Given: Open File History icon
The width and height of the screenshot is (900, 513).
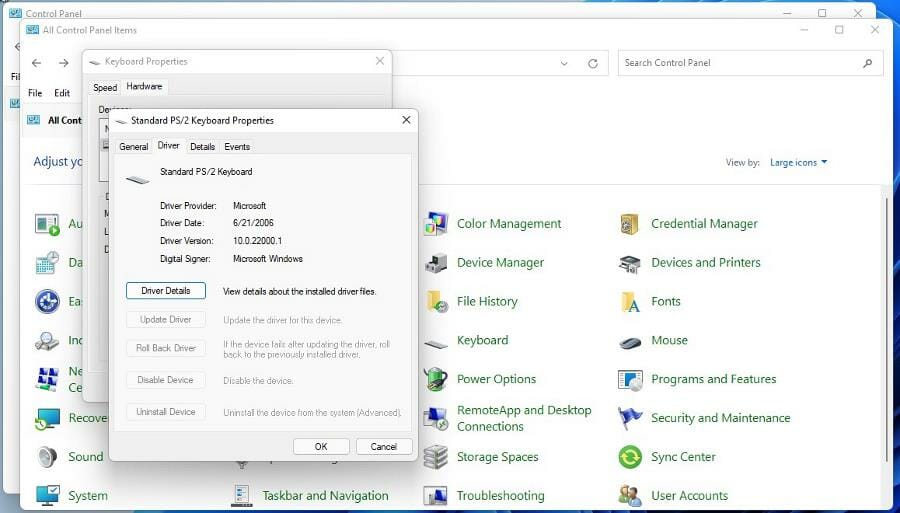Looking at the screenshot, I should click(x=436, y=302).
